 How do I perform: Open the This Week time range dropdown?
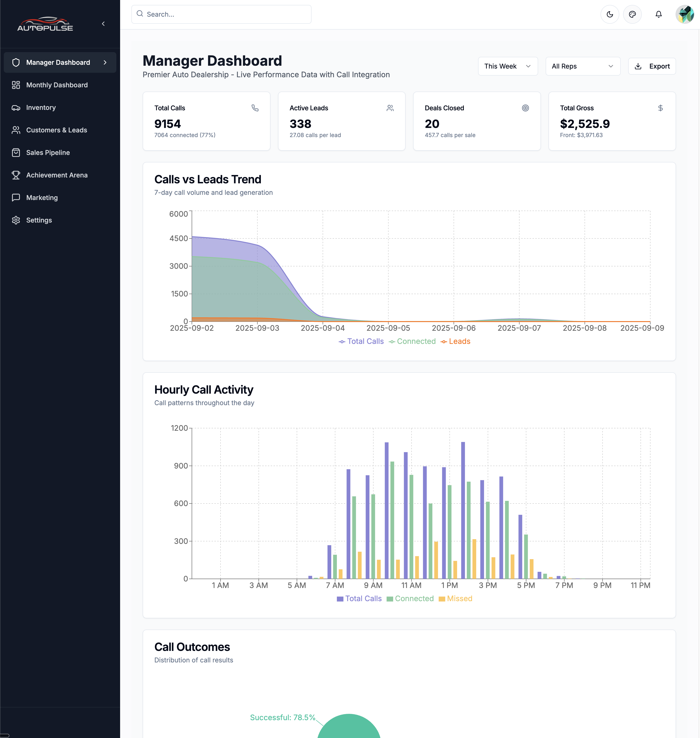pyautogui.click(x=508, y=66)
